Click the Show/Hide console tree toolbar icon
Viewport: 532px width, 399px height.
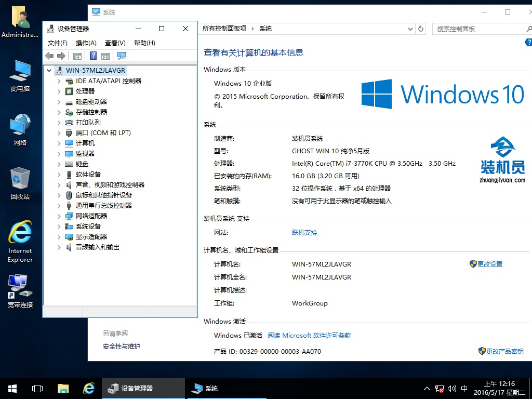pyautogui.click(x=77, y=56)
